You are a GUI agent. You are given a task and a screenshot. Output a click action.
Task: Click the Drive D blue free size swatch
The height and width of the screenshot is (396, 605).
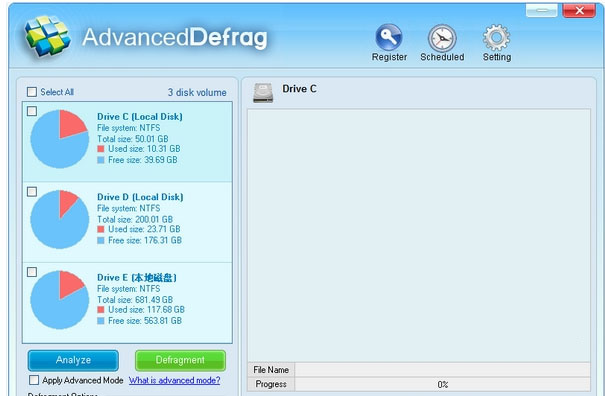pyautogui.click(x=101, y=240)
